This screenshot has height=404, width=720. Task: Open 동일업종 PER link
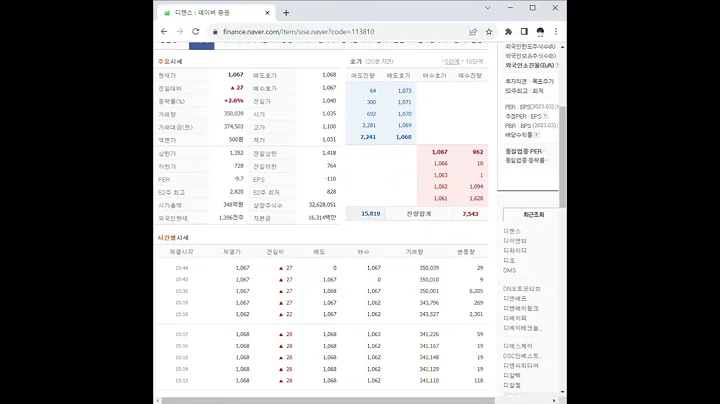point(523,151)
